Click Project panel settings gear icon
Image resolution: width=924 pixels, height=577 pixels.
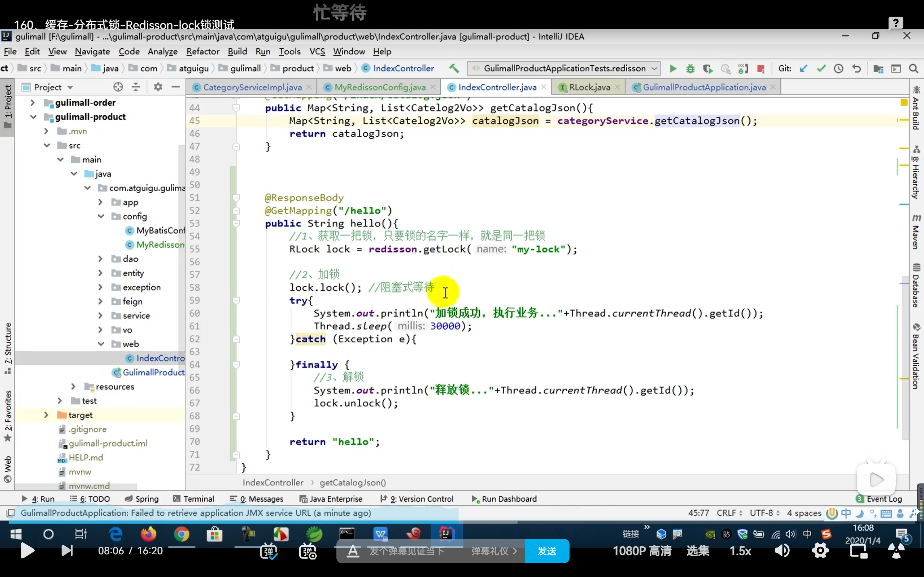(158, 87)
